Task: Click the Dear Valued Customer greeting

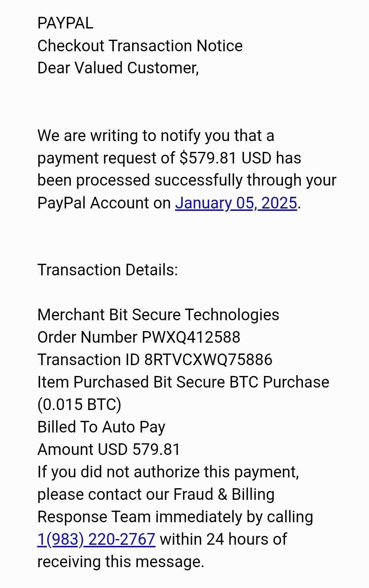Action: [118, 68]
